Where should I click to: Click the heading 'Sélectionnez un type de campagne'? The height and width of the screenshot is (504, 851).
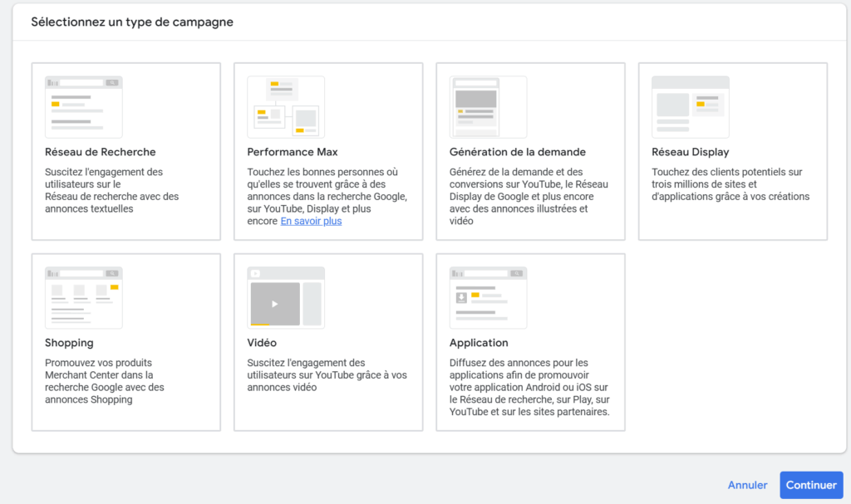132,22
